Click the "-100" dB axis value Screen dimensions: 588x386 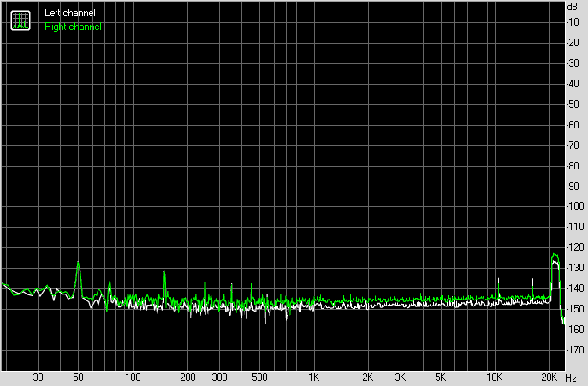[x=575, y=206]
